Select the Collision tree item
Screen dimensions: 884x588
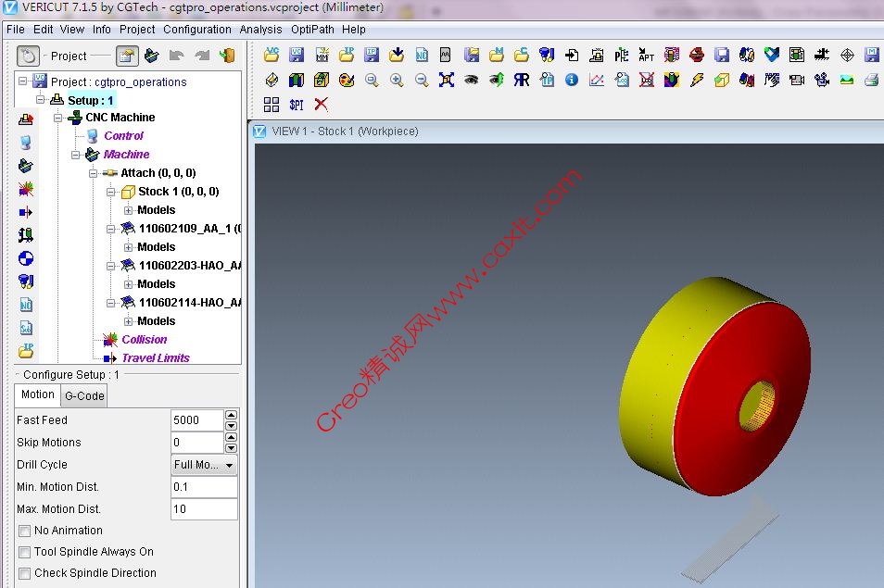pyautogui.click(x=145, y=340)
